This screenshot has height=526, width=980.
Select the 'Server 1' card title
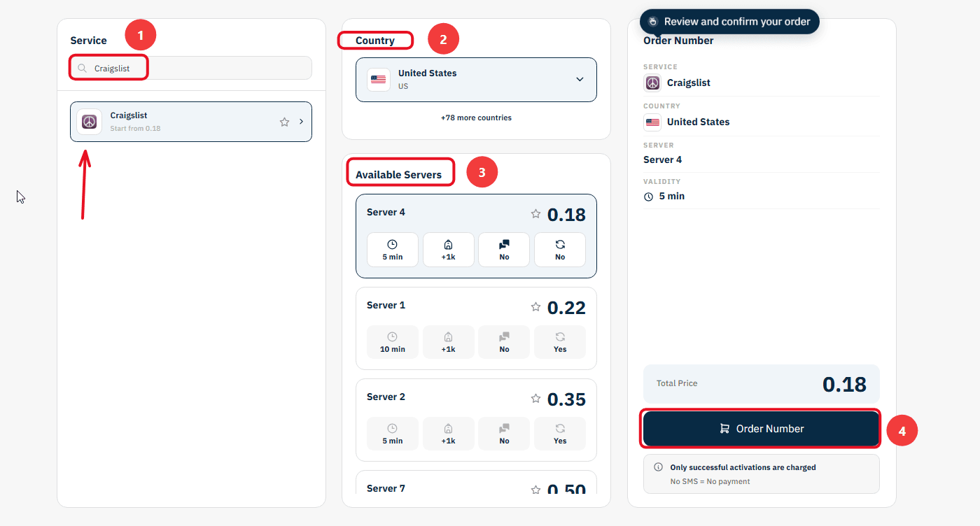tap(386, 305)
